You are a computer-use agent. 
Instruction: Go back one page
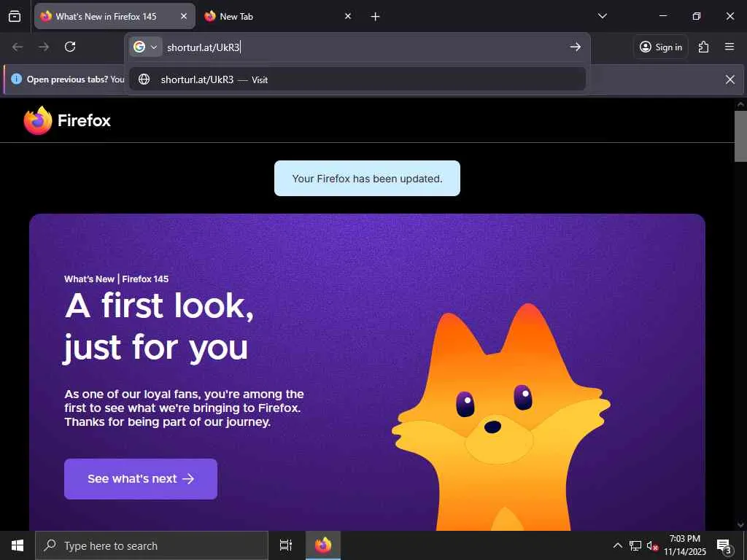click(x=18, y=47)
